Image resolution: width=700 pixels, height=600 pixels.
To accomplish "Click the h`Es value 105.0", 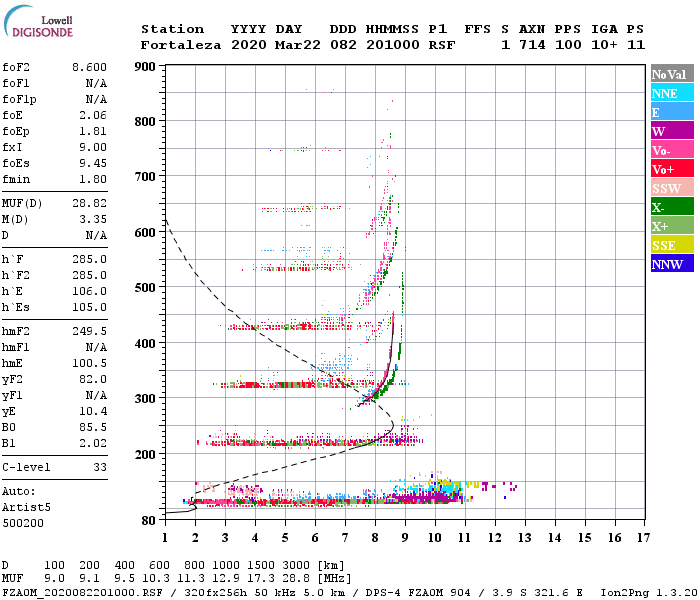I will [89, 308].
